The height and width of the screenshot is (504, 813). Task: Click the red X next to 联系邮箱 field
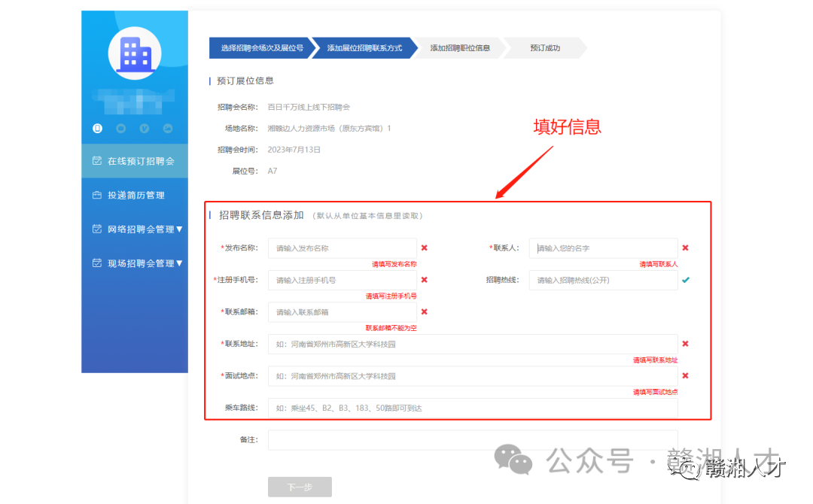424,312
